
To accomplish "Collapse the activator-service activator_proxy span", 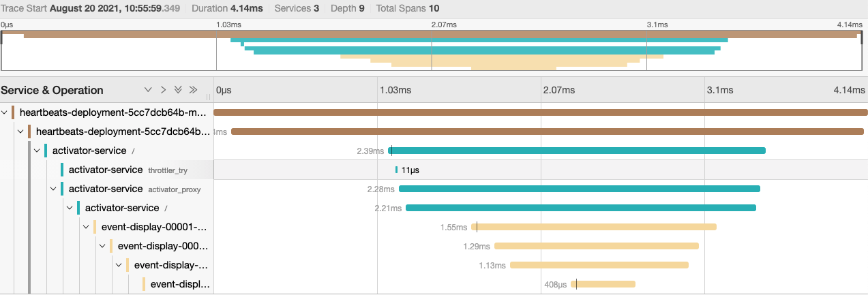I will click(54, 189).
